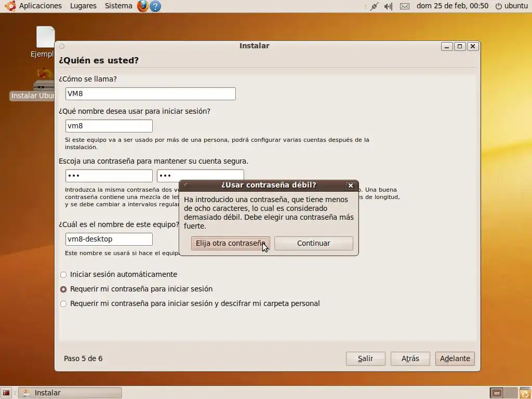Open the Aplicaciones menu

pyautogui.click(x=40, y=6)
